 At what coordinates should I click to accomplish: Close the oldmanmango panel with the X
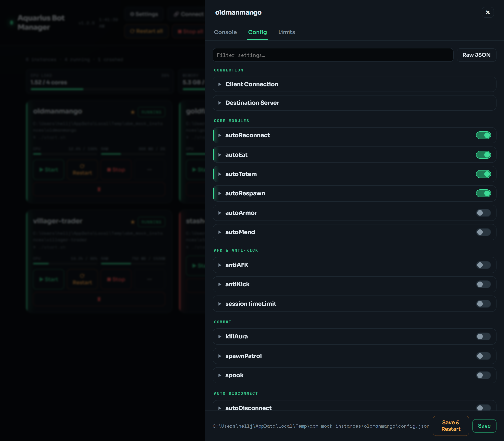click(487, 12)
